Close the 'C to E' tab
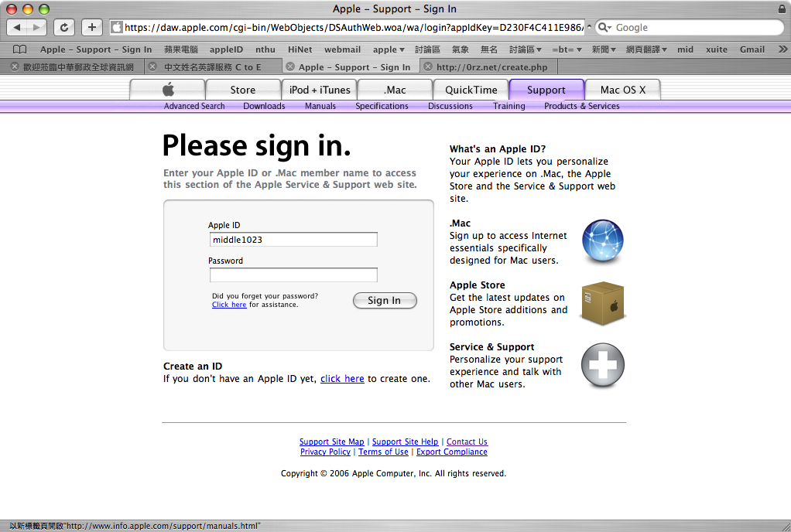The height and width of the screenshot is (532, 791). click(x=152, y=66)
